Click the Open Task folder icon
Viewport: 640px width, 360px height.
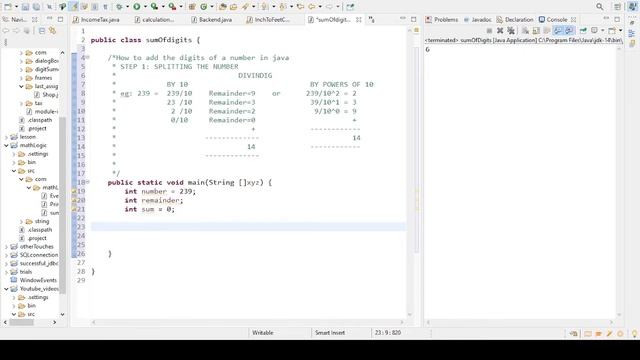click(x=233, y=7)
